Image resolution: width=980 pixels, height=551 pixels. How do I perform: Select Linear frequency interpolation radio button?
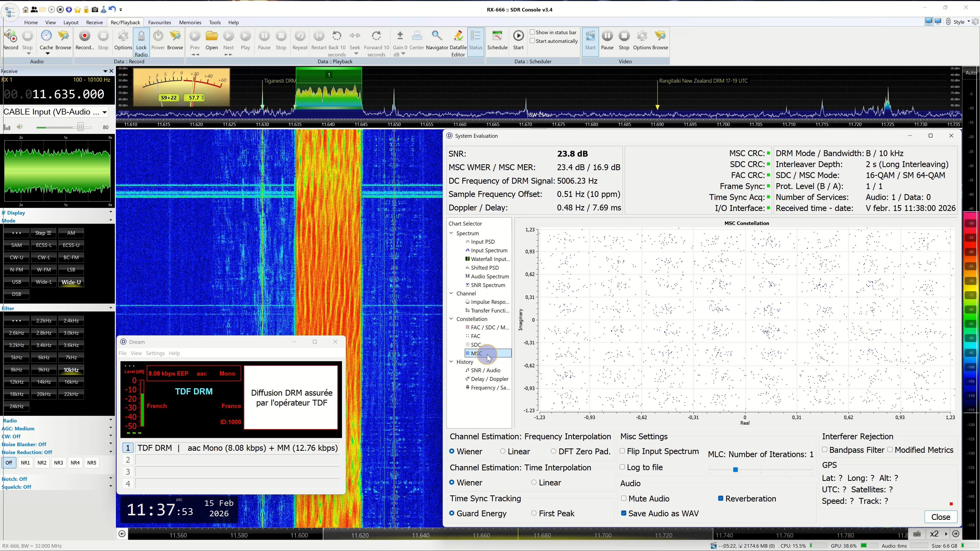tap(503, 451)
